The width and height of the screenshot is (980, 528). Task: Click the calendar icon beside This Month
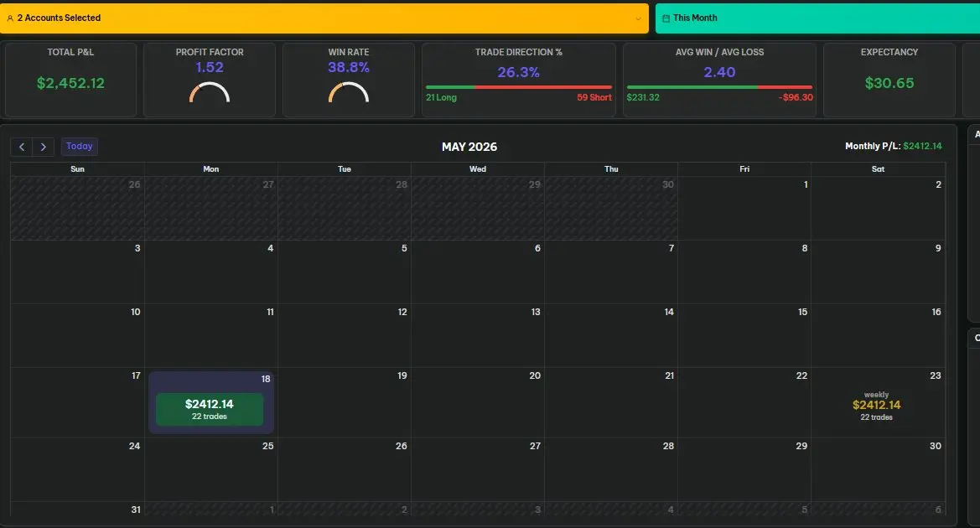pyautogui.click(x=666, y=18)
